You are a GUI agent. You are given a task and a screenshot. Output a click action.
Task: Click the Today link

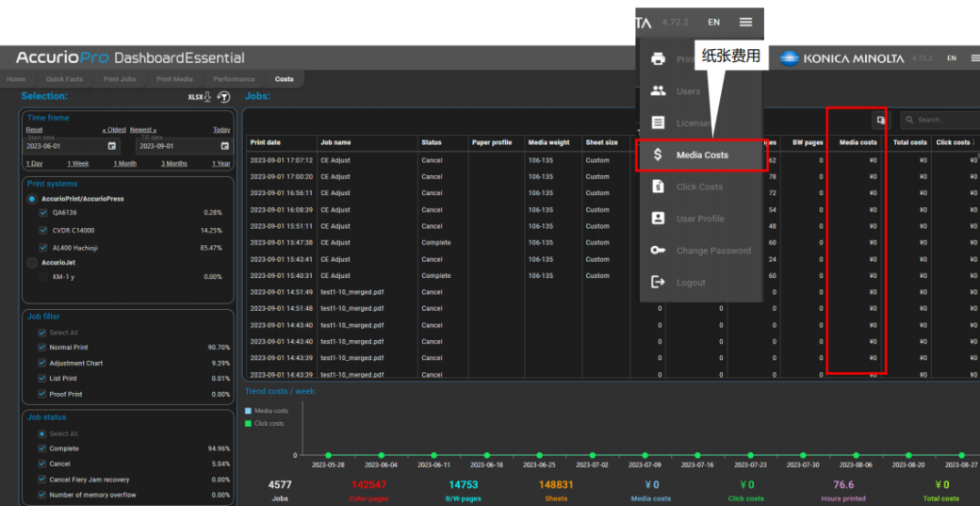[221, 130]
